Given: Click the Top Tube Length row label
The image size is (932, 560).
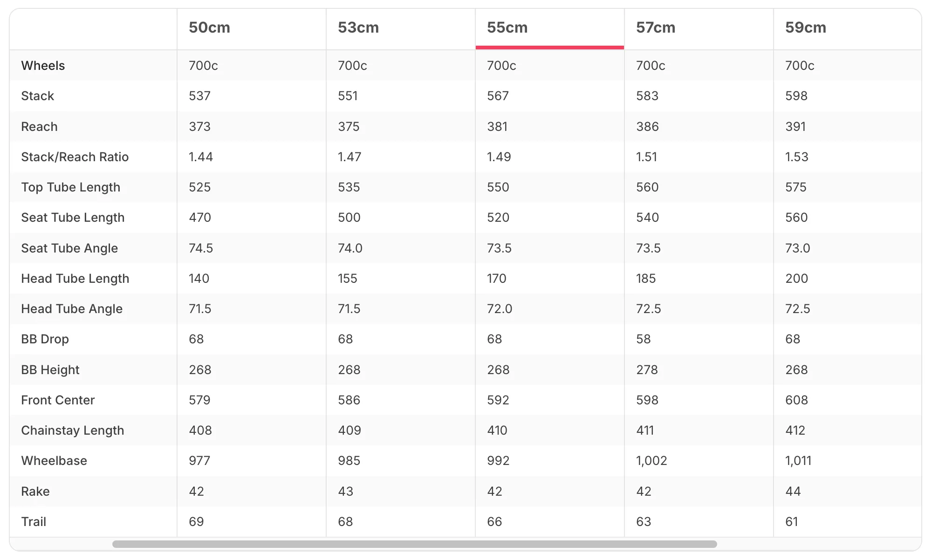Looking at the screenshot, I should point(70,187).
